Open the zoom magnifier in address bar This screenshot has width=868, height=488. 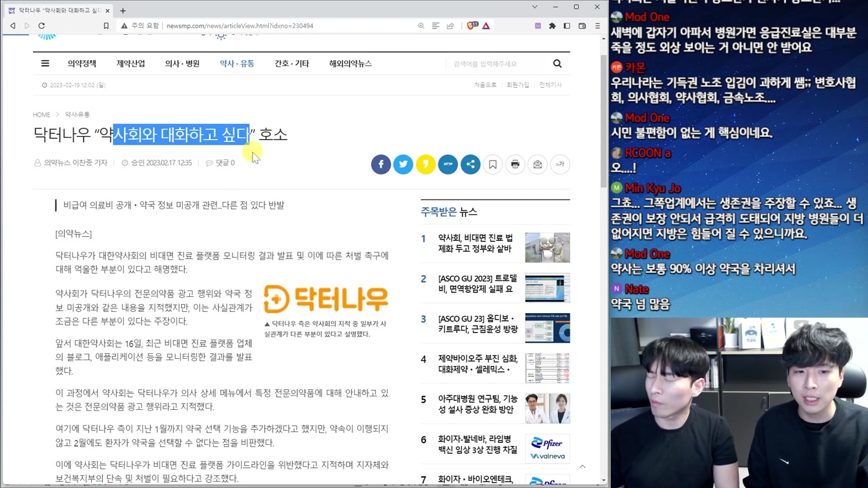[x=421, y=26]
